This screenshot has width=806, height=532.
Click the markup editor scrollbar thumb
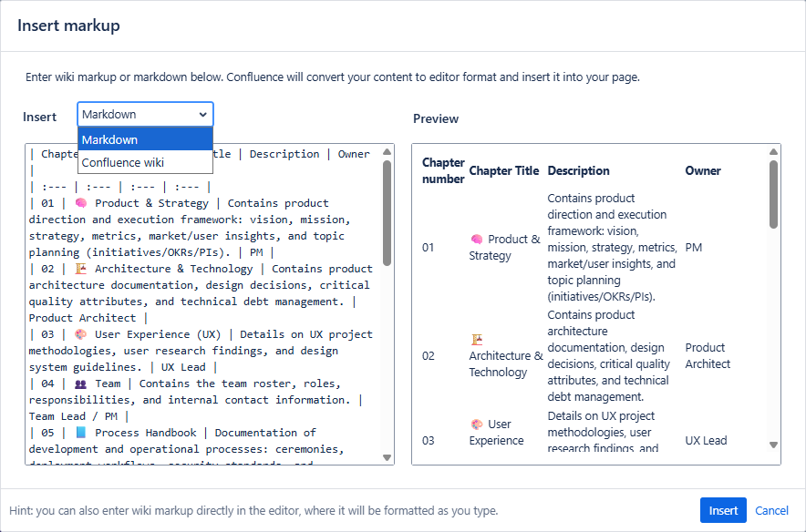[x=387, y=212]
